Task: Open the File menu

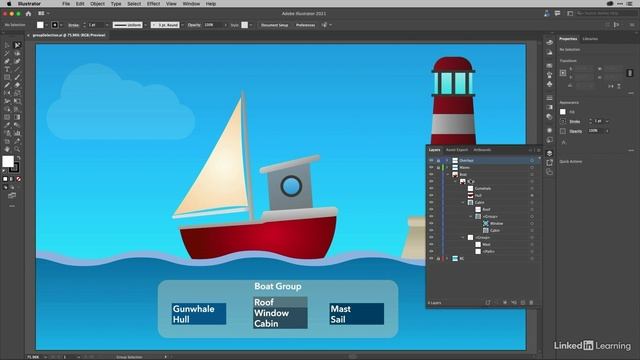Action: coord(66,4)
